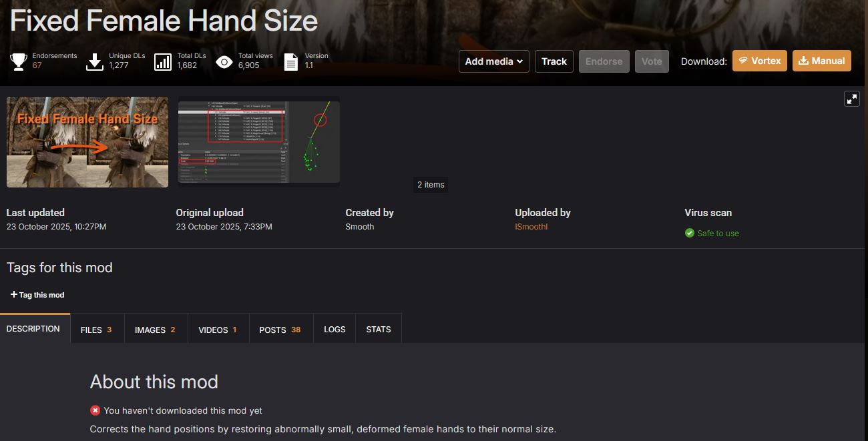
Task: Open the Stats tab
Action: 379,330
